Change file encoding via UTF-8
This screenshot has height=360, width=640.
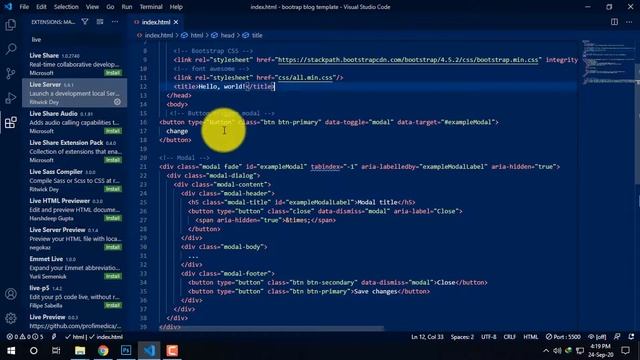[489, 337]
